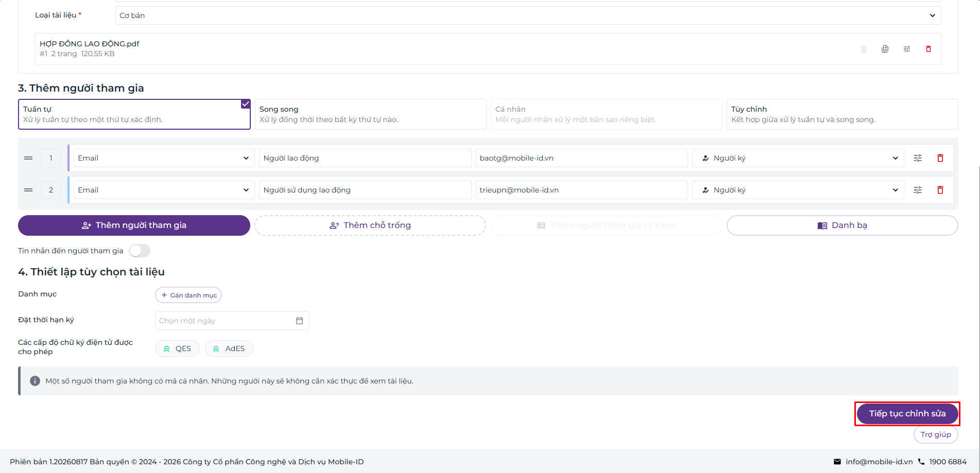Click the Thêm chỗ trống button
The width and height of the screenshot is (980, 473).
370,225
